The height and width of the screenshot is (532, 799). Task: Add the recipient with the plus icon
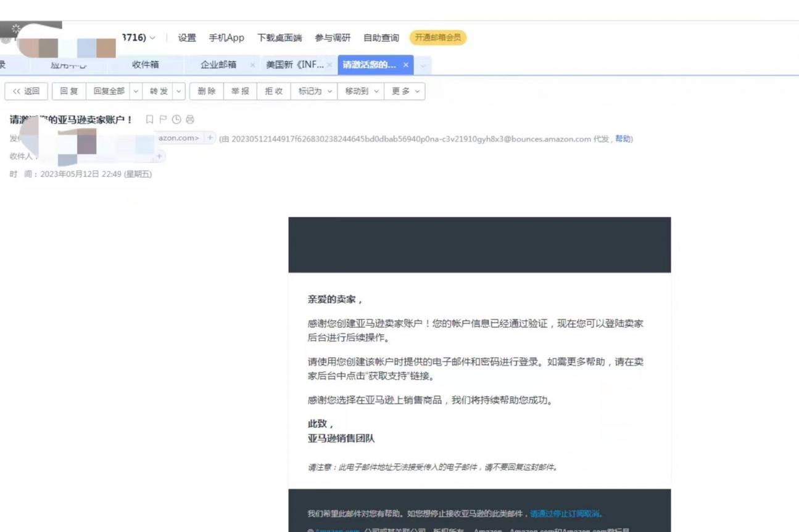(159, 157)
